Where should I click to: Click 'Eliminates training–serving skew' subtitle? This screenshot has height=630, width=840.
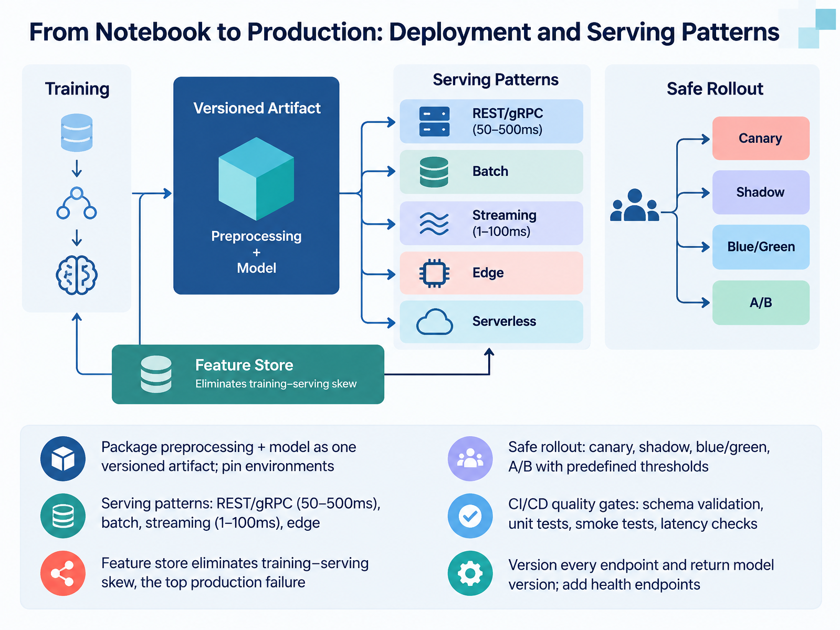click(x=276, y=384)
